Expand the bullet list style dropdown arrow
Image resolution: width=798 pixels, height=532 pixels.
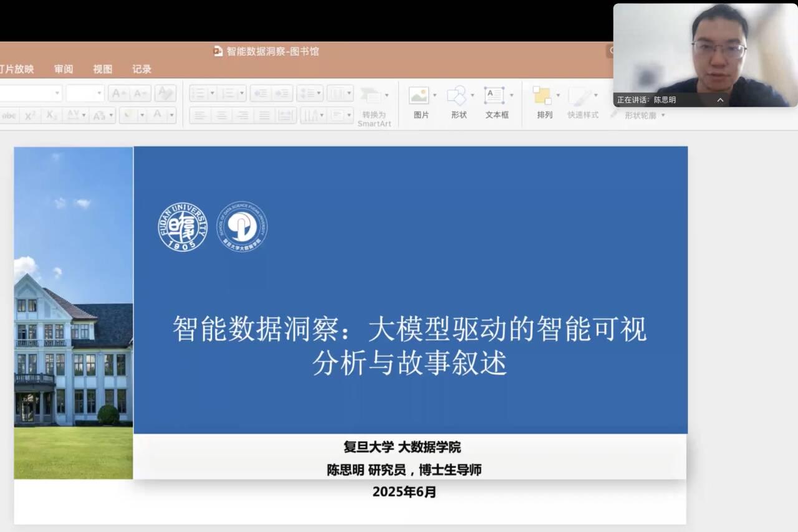click(x=212, y=93)
